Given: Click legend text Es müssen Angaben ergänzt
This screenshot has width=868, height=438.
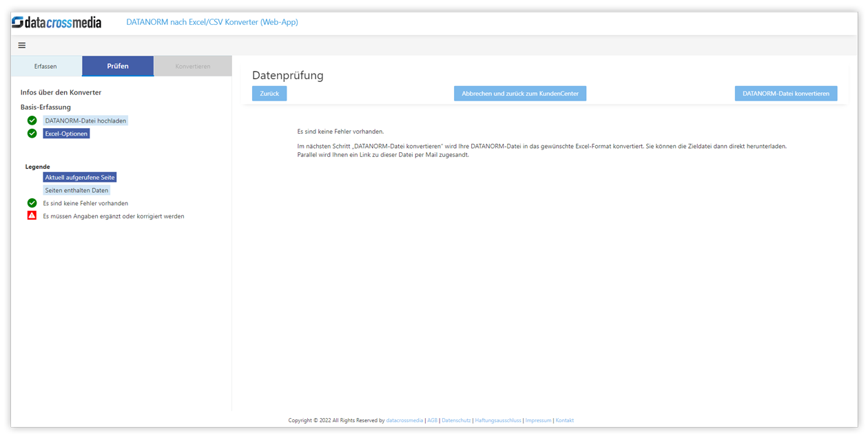Looking at the screenshot, I should [x=114, y=216].
